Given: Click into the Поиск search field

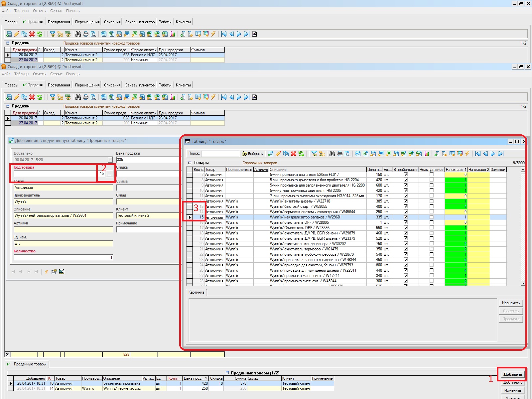Looking at the screenshot, I should coord(220,154).
